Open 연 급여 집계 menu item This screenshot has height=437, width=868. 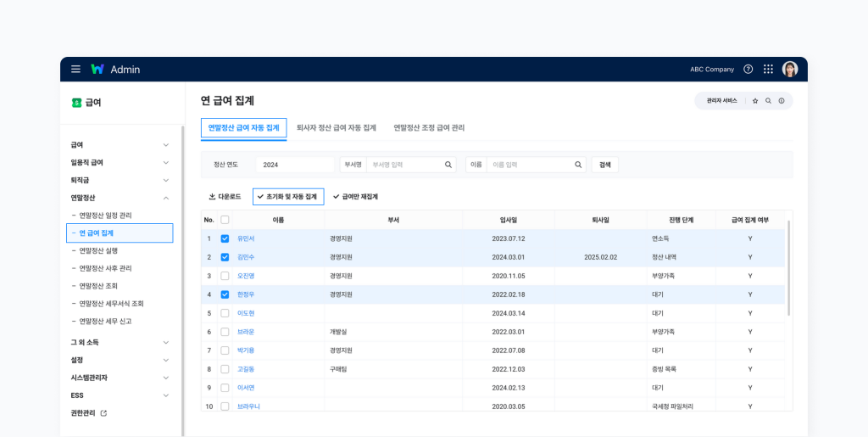(x=120, y=233)
